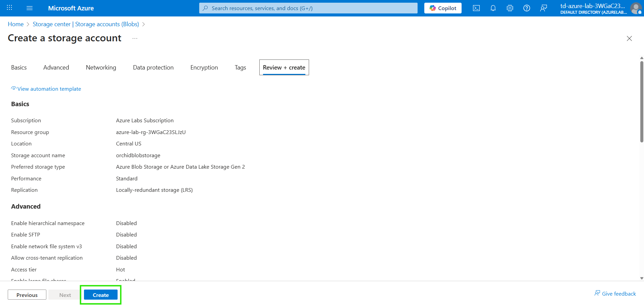Image resolution: width=644 pixels, height=305 pixels.
Task: Switch to the Basics tab
Action: tap(19, 68)
